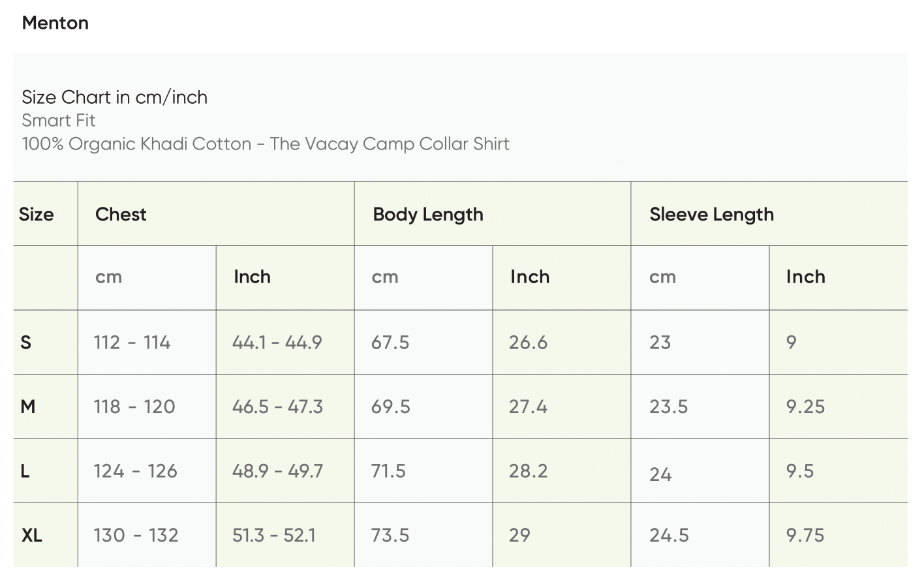Click the 'Size Chart in cm/inch' title
Screen dimensions: 924x586
(x=114, y=97)
